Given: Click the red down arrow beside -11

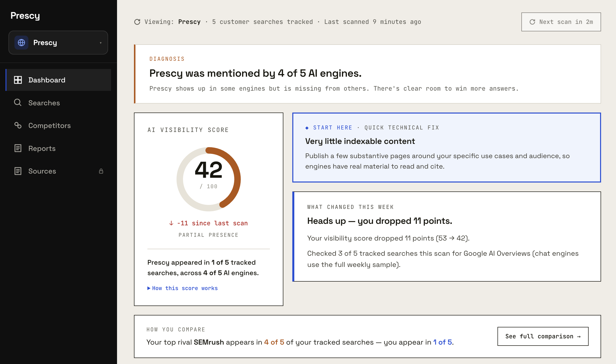Looking at the screenshot, I should pos(171,223).
